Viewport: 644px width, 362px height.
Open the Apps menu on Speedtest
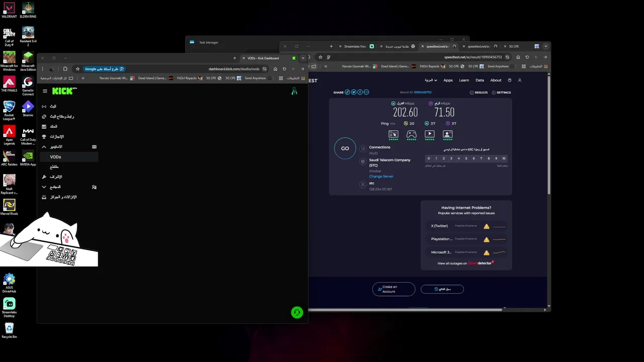click(448, 80)
